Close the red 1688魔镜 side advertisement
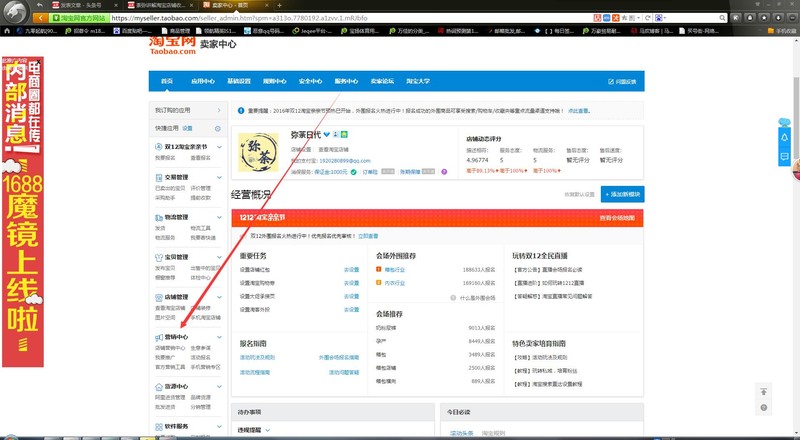This screenshot has width=800, height=440. 38,62
